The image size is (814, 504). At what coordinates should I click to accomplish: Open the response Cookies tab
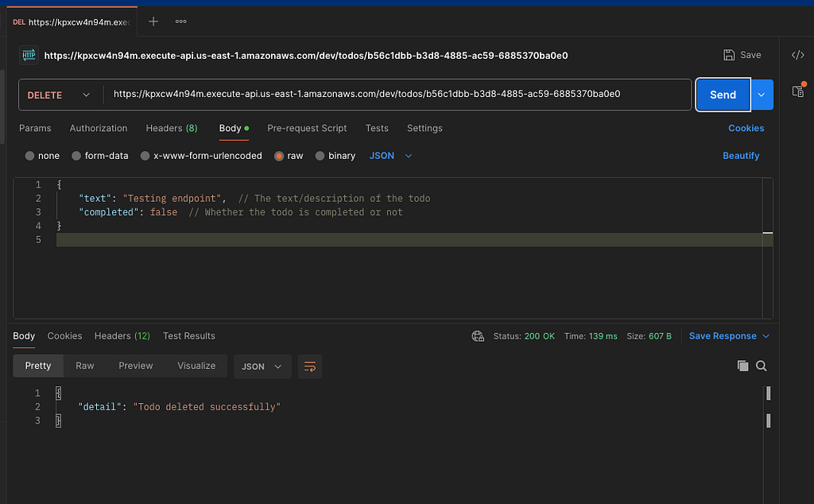pos(65,335)
